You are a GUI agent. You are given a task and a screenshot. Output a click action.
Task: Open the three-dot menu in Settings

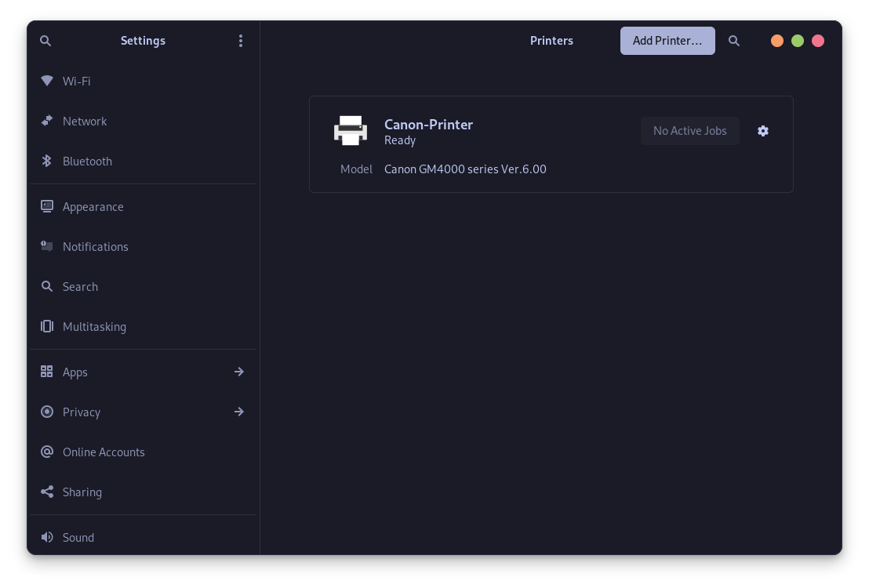click(241, 40)
